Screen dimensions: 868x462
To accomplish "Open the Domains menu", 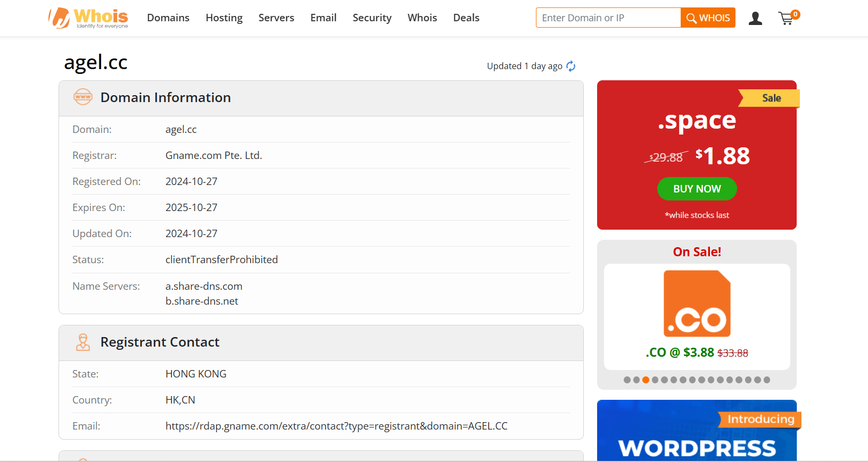I will coord(168,18).
